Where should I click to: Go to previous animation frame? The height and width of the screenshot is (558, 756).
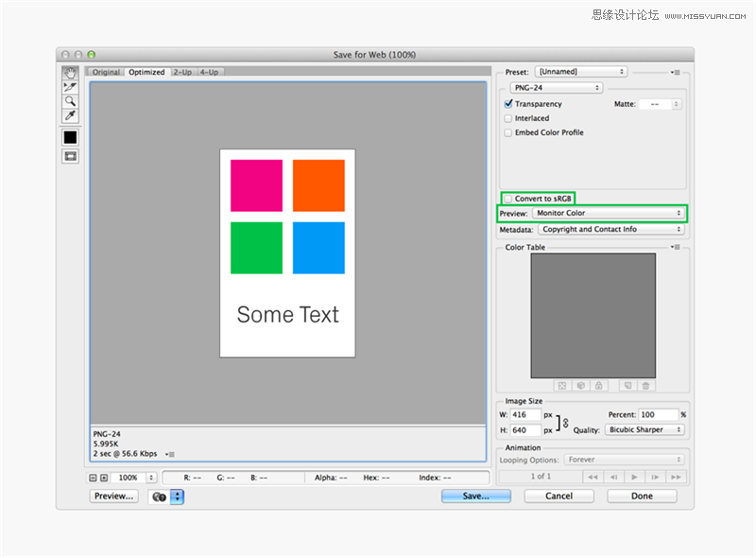pos(613,477)
